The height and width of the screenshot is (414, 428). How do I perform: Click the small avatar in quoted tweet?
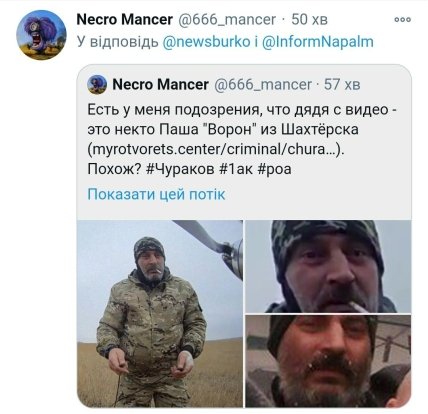97,85
